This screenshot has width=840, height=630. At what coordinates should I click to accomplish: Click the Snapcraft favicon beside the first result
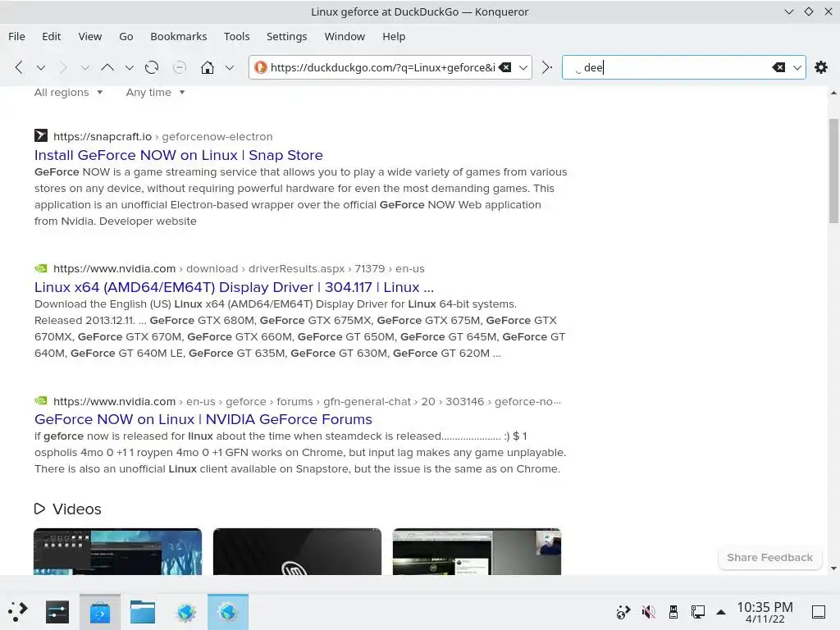41,135
